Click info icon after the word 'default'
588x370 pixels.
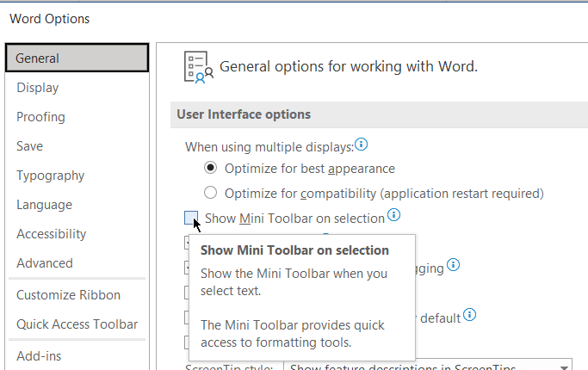pyautogui.click(x=469, y=315)
